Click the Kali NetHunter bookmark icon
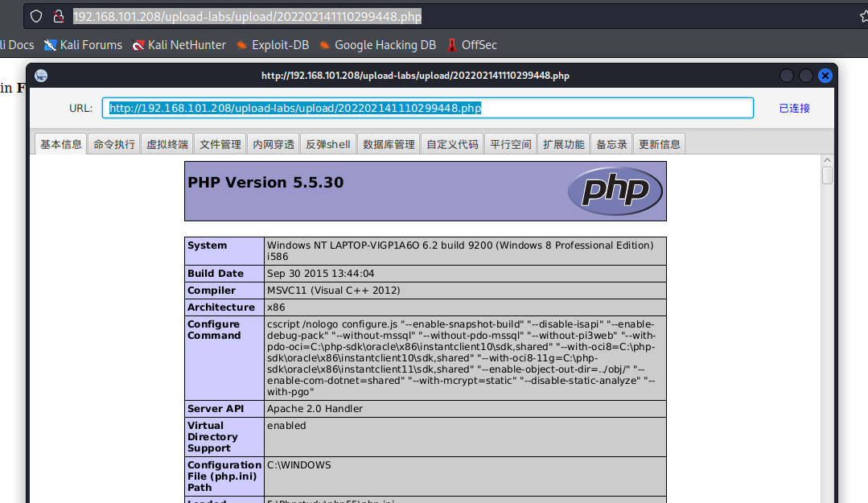Viewport: 868px width, 503px height. (138, 45)
